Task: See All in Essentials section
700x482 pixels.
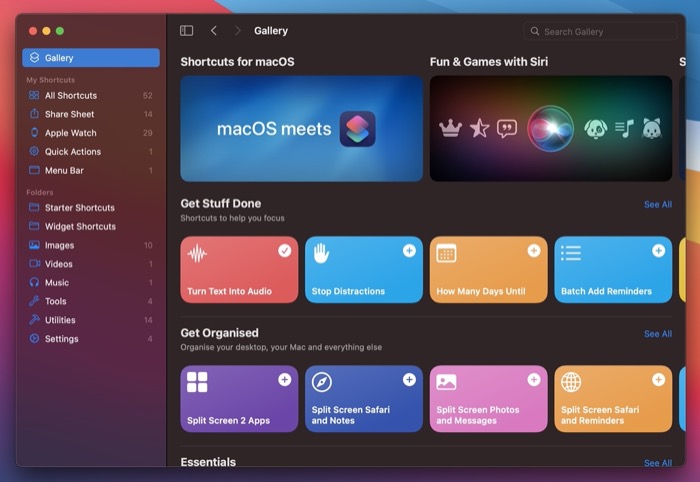Action: click(x=658, y=463)
